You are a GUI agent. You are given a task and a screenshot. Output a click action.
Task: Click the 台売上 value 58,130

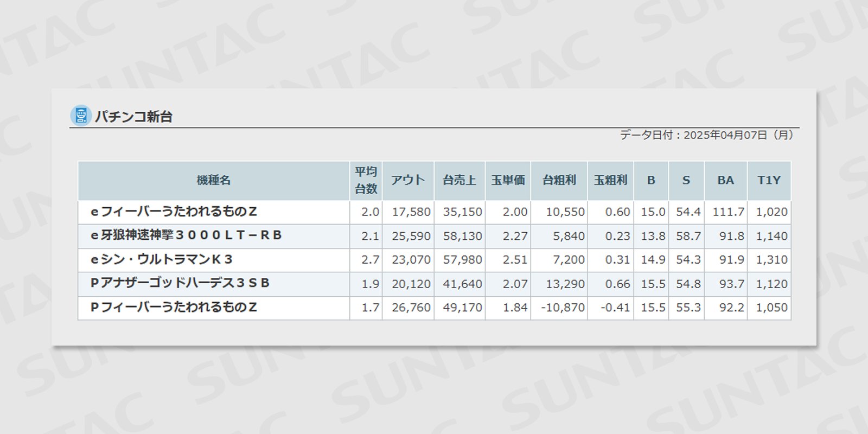click(x=462, y=236)
